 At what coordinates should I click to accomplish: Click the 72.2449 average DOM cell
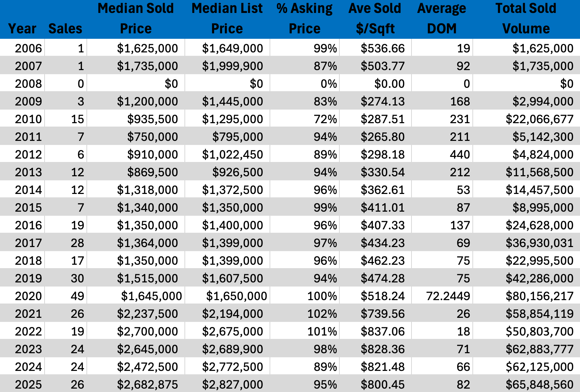pos(448,296)
